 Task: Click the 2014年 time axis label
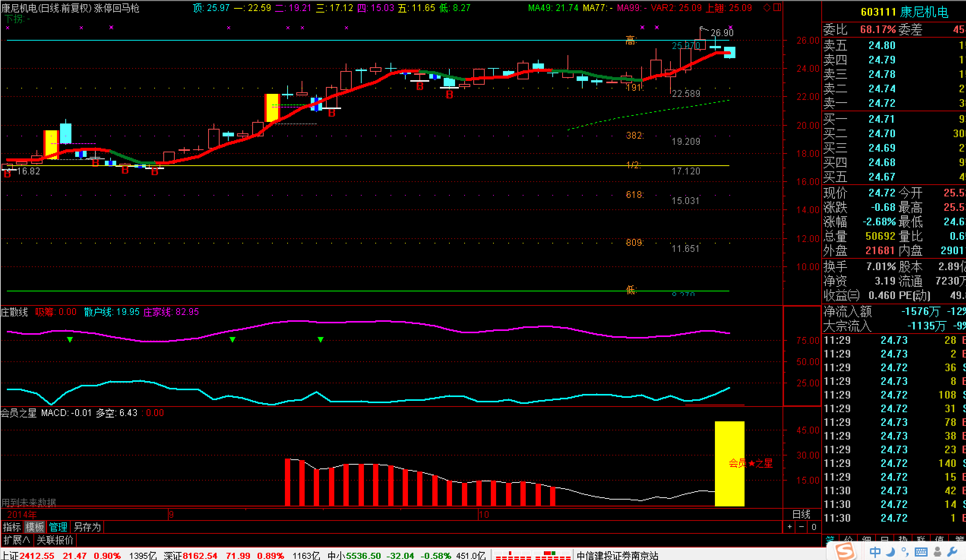(x=22, y=514)
